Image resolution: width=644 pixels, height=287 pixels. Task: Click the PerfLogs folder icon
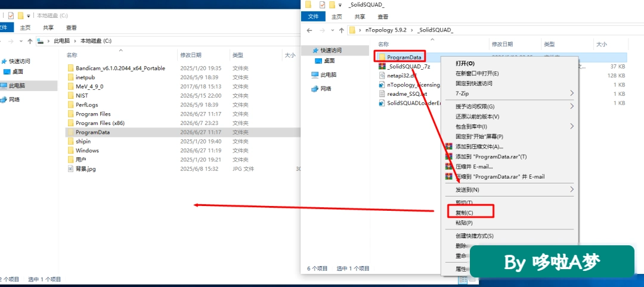[x=70, y=105]
